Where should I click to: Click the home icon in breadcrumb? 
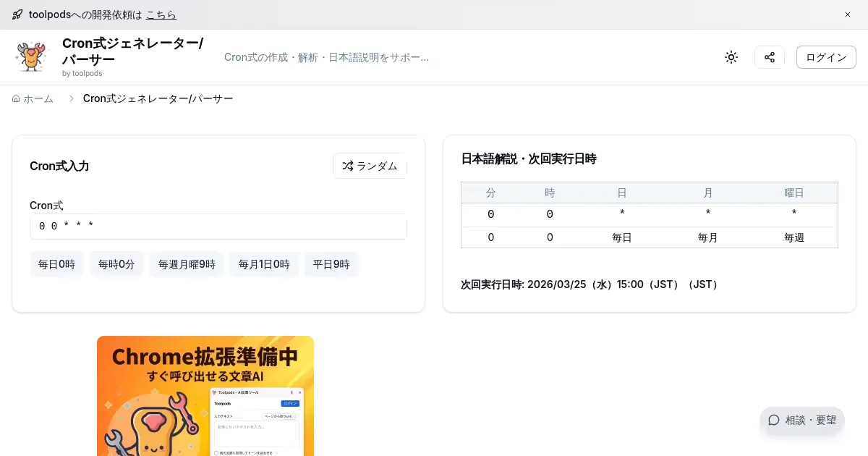(16, 98)
